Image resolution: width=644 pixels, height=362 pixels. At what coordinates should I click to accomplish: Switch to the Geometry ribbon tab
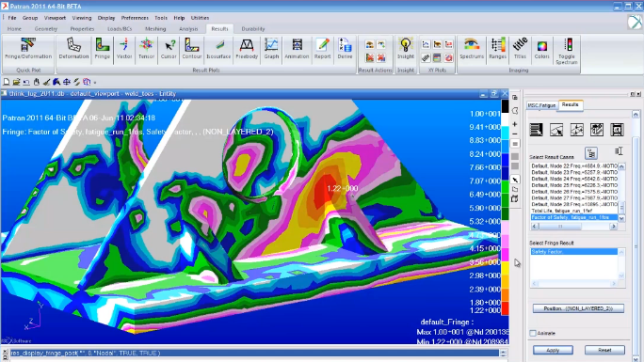click(45, 29)
